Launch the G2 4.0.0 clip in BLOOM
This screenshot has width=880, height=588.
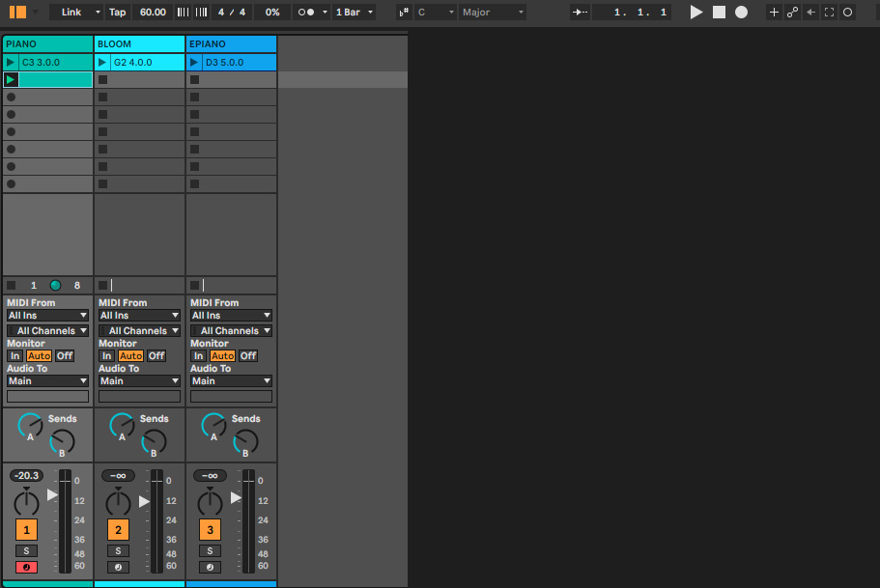pyautogui.click(x=102, y=63)
